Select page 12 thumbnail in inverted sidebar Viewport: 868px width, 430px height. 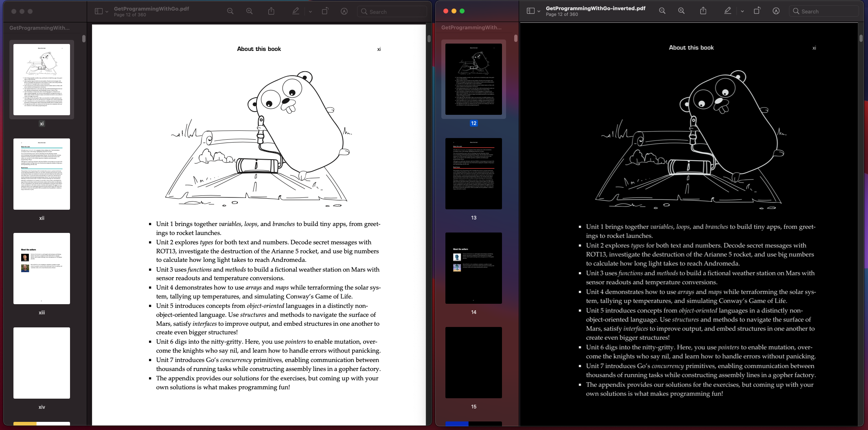(x=473, y=79)
